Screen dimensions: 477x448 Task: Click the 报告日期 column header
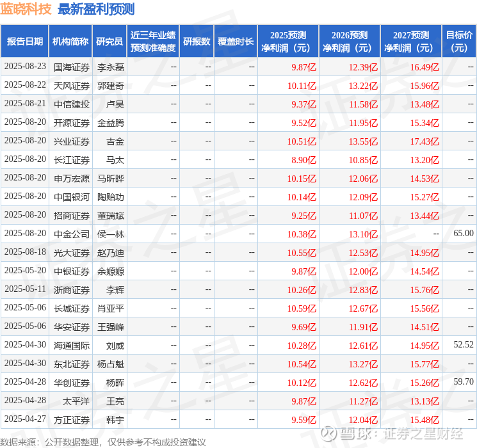tap(24, 42)
